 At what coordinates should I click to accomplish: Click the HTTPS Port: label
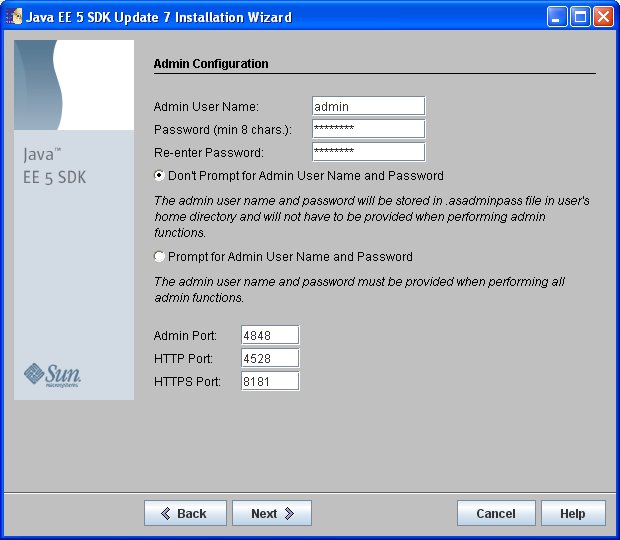pyautogui.click(x=187, y=381)
